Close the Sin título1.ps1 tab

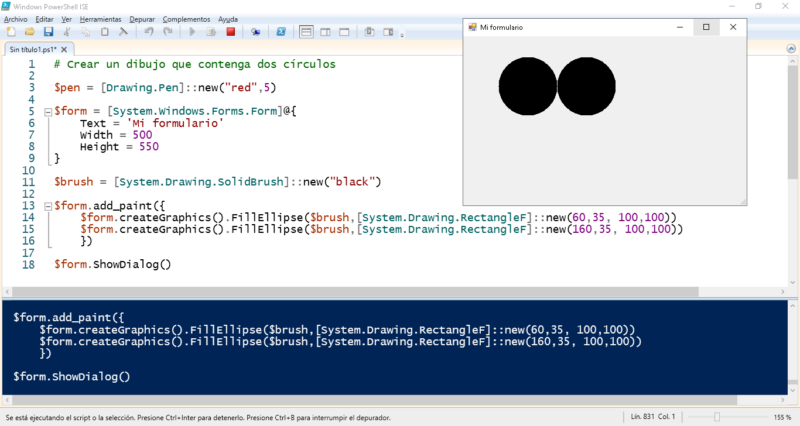(x=65, y=48)
